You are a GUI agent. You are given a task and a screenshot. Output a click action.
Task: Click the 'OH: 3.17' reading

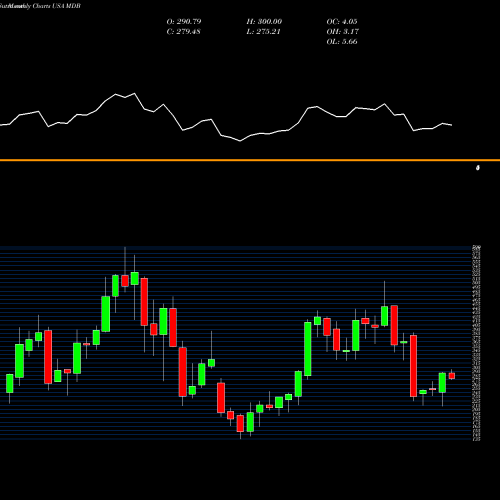342,32
